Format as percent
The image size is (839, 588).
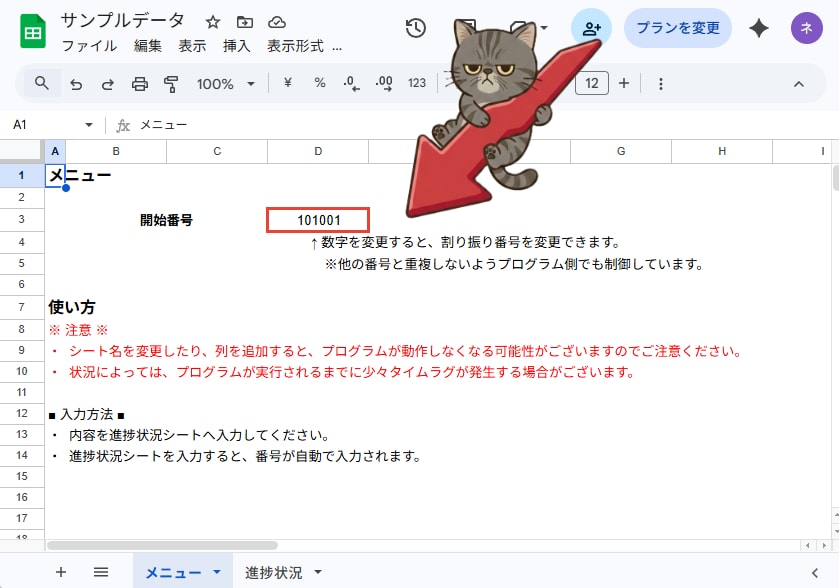coord(320,83)
